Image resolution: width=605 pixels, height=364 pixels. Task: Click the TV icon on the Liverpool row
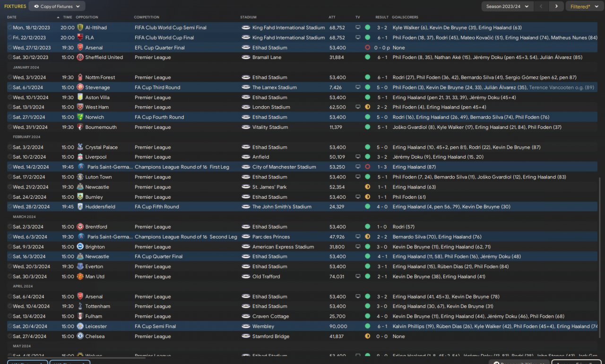point(358,157)
